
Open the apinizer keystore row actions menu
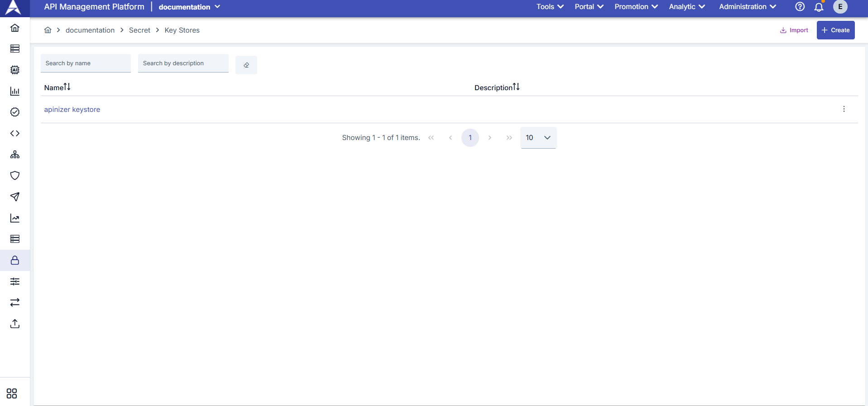(x=844, y=109)
